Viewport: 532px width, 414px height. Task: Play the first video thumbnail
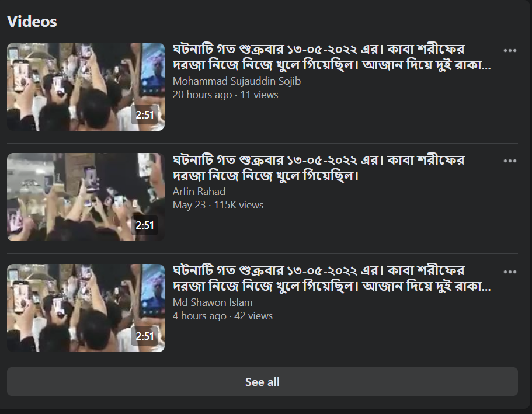point(85,86)
